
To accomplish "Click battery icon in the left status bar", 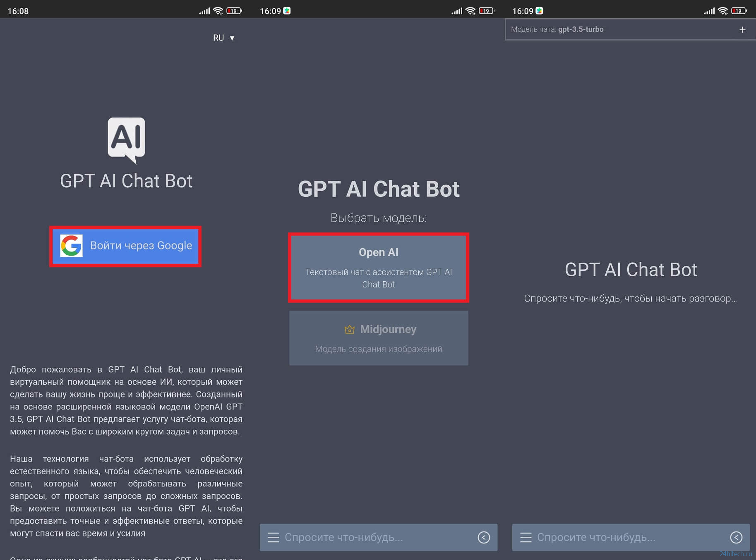I will point(234,11).
